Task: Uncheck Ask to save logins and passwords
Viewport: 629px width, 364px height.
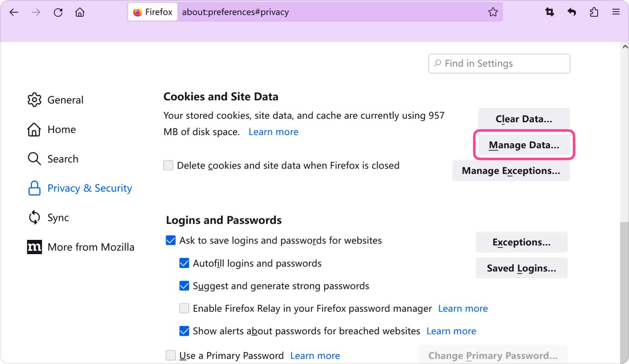Action: coord(171,240)
